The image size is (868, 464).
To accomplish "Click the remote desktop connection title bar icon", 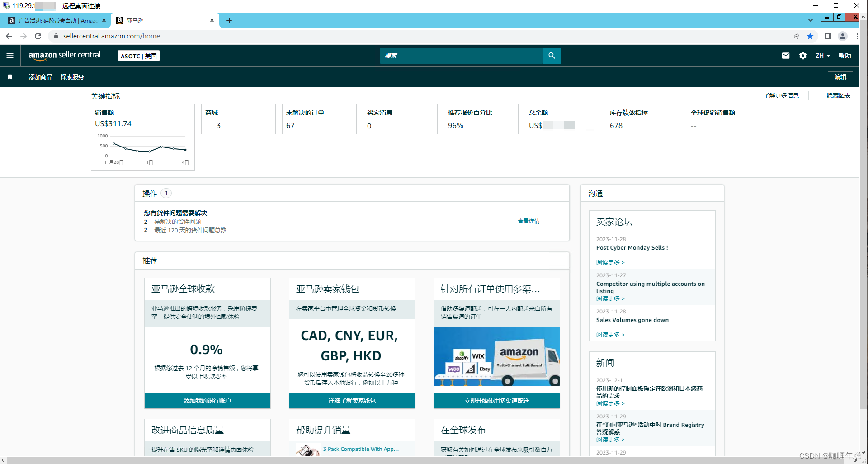I will (x=6, y=5).
